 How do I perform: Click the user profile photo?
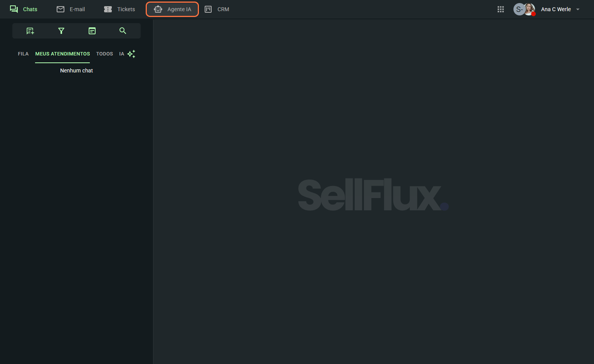coord(530,9)
